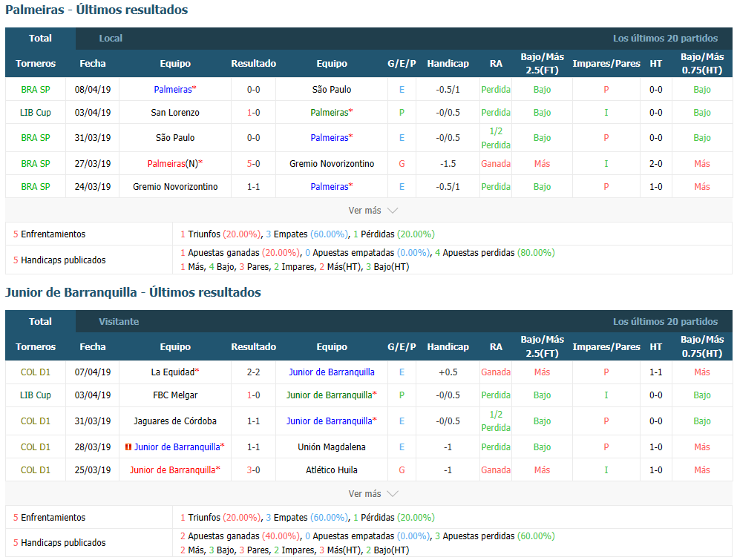This screenshot has width=737, height=560.
Task: Click COL D1 tournament in La Equidad row
Action: point(35,372)
